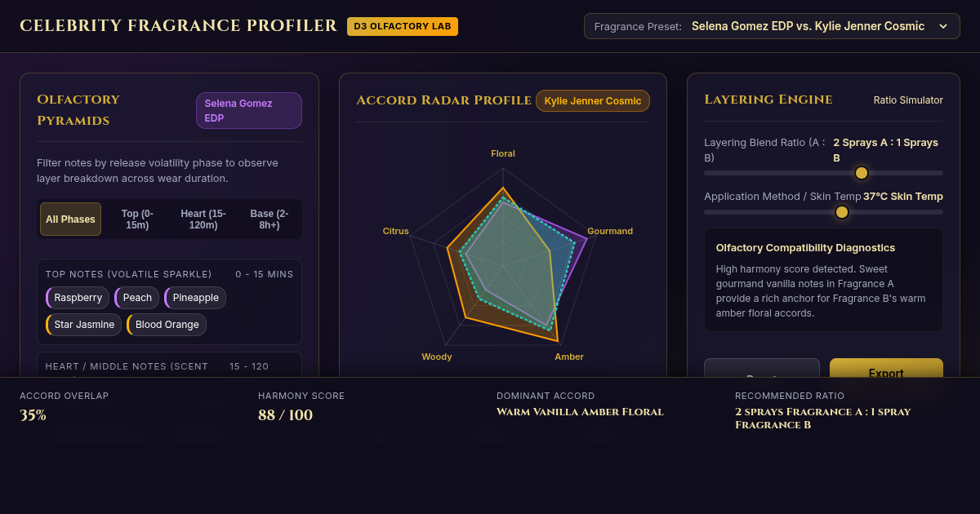Click the Olfactory Compatibility Diagnostics heading
This screenshot has width=980, height=514.
point(805,248)
